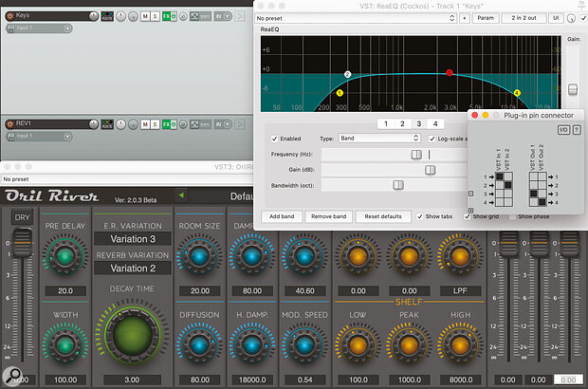Click the ReaEQ output Gain fader
Screen dimensions: 588x389
click(x=573, y=90)
